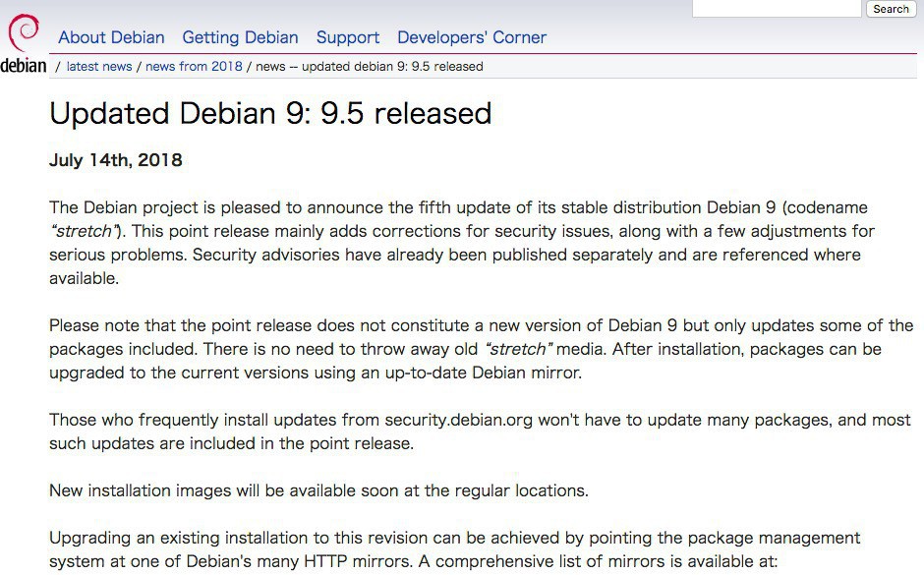The width and height of the screenshot is (924, 575).
Task: Click the Debian swirl logo
Action: (x=24, y=32)
